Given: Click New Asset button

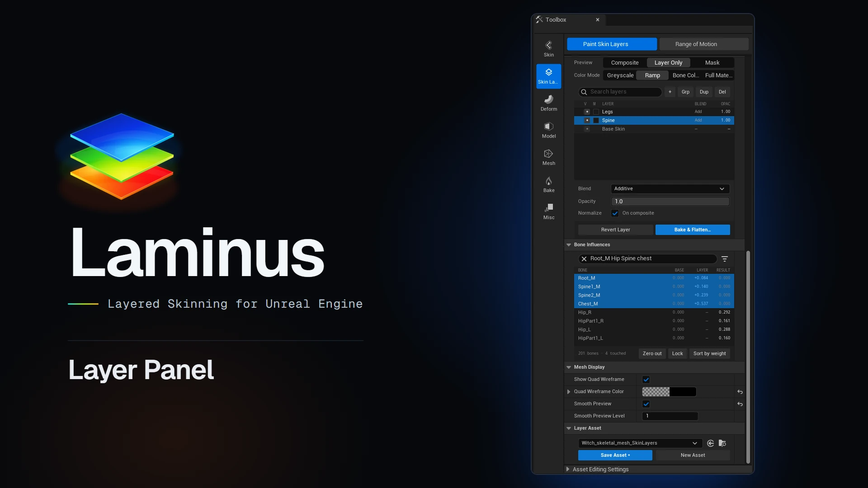Looking at the screenshot, I should click(693, 455).
